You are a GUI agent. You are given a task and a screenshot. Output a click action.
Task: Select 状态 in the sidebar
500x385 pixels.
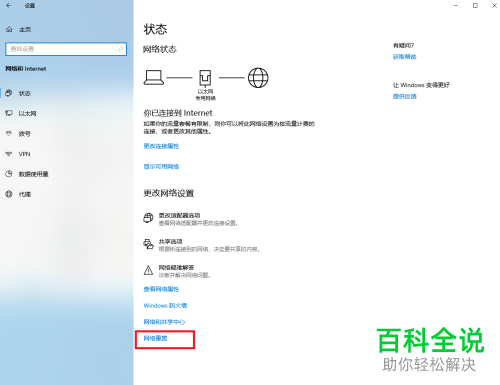click(25, 93)
